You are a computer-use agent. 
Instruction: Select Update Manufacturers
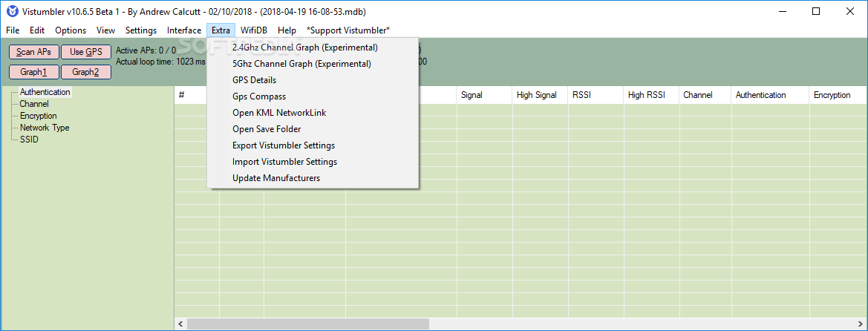pyautogui.click(x=313, y=178)
